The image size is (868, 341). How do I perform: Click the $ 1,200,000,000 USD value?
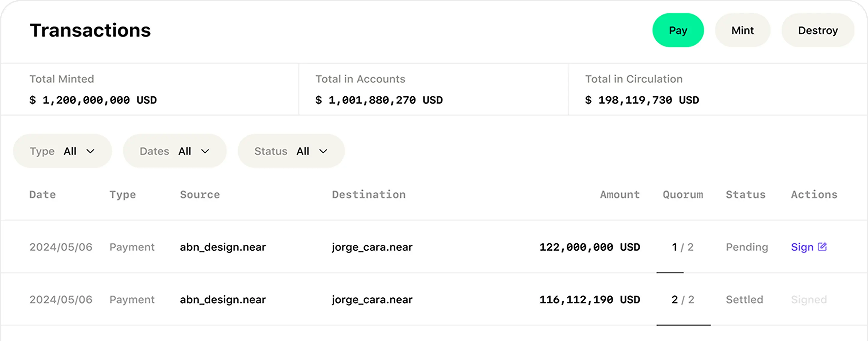[93, 100]
